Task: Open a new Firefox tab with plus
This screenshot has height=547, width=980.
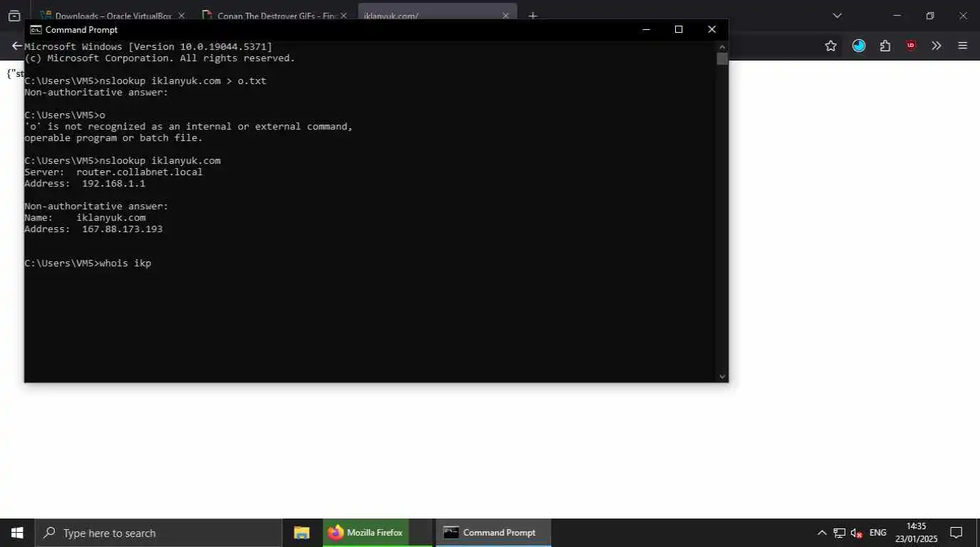Action: coord(533,16)
